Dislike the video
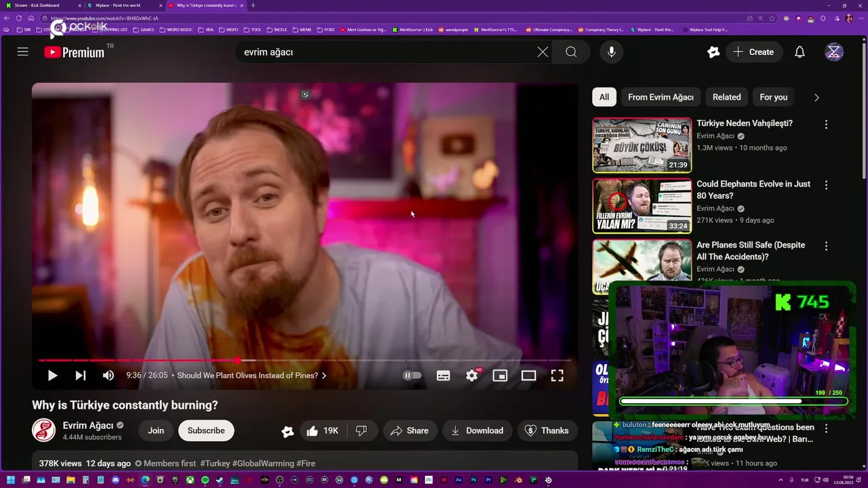This screenshot has width=868, height=488. click(x=361, y=430)
